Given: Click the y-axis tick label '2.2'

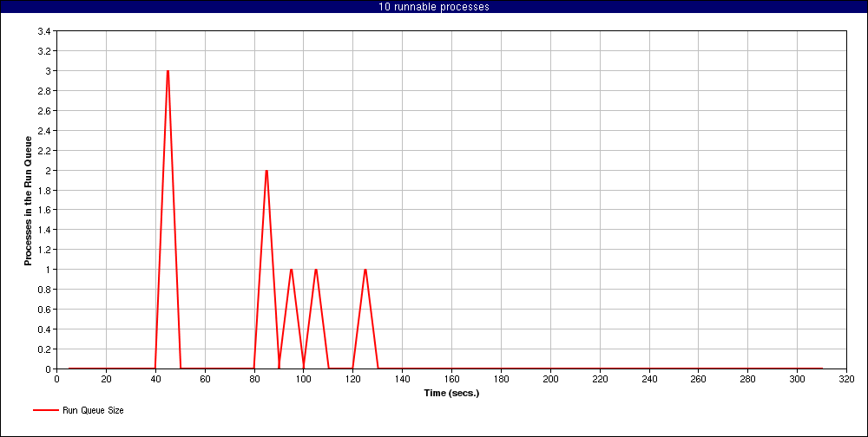Looking at the screenshot, I should coord(44,151).
